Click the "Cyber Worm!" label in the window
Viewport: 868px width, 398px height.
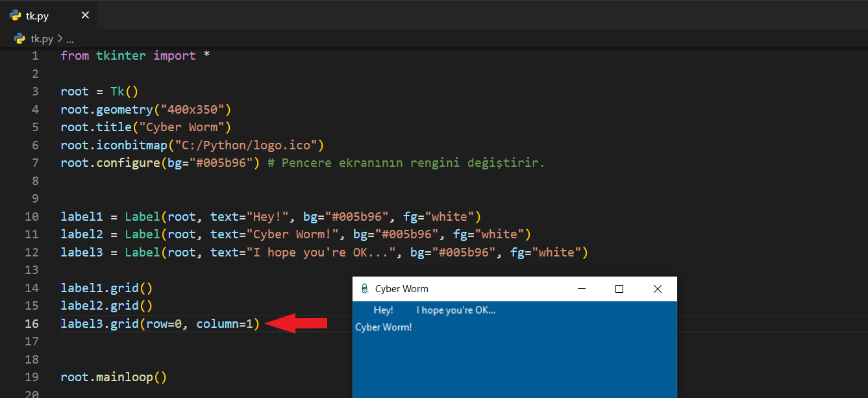tap(384, 327)
